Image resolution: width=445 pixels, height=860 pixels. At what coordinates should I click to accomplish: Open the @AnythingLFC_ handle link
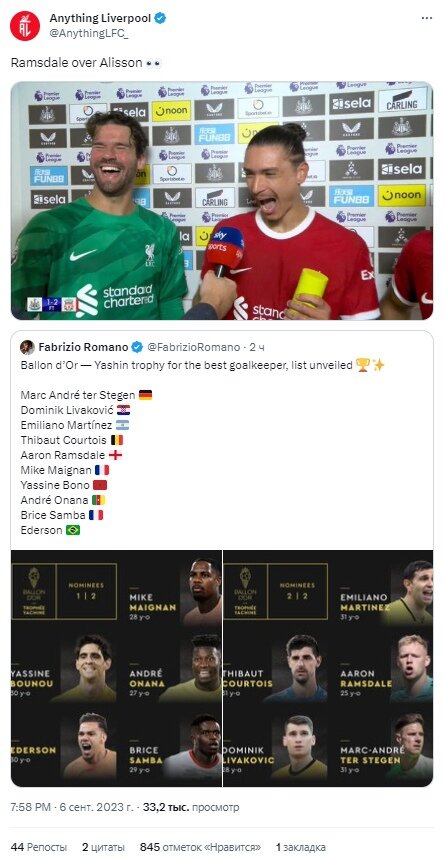point(84,33)
